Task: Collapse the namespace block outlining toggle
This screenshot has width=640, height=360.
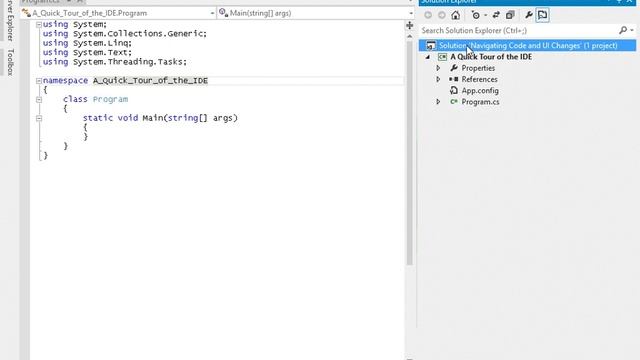Action: (x=39, y=81)
